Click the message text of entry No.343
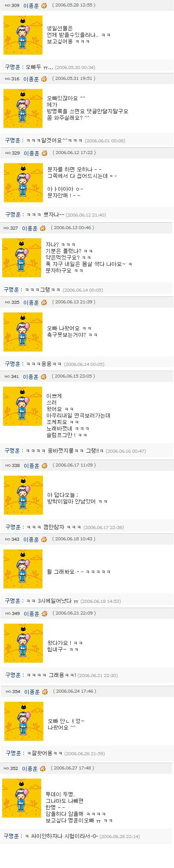This screenshot has width=174, height=868. pos(79,572)
